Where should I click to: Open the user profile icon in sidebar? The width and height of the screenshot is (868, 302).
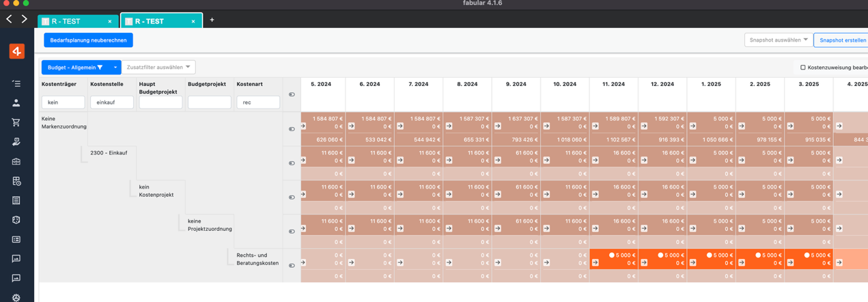16,103
